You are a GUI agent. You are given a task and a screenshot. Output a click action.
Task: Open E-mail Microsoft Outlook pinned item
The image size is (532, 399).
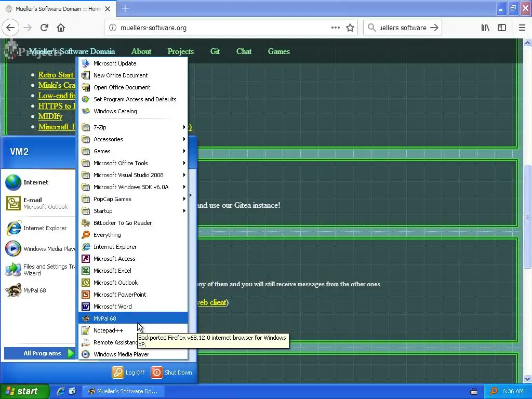point(39,203)
